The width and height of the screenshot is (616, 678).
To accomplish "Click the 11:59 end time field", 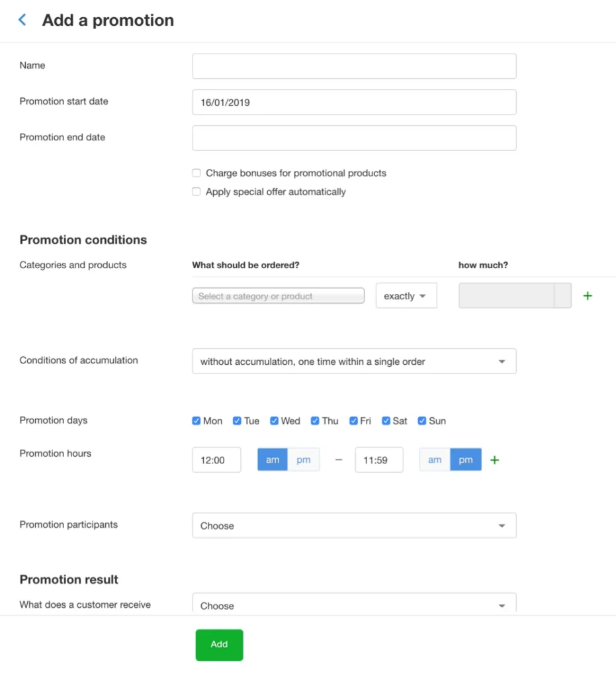I will coord(379,460).
